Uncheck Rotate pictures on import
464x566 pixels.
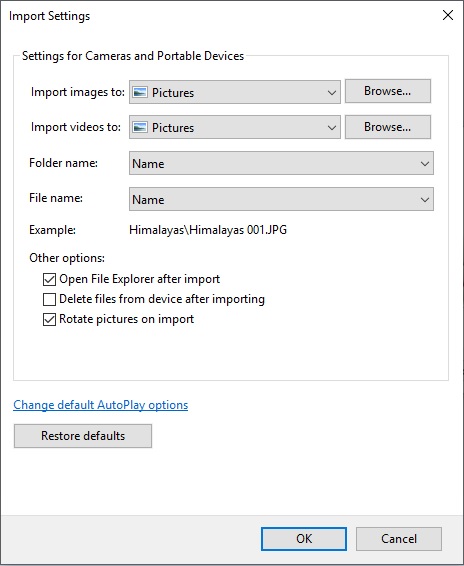coord(49,319)
